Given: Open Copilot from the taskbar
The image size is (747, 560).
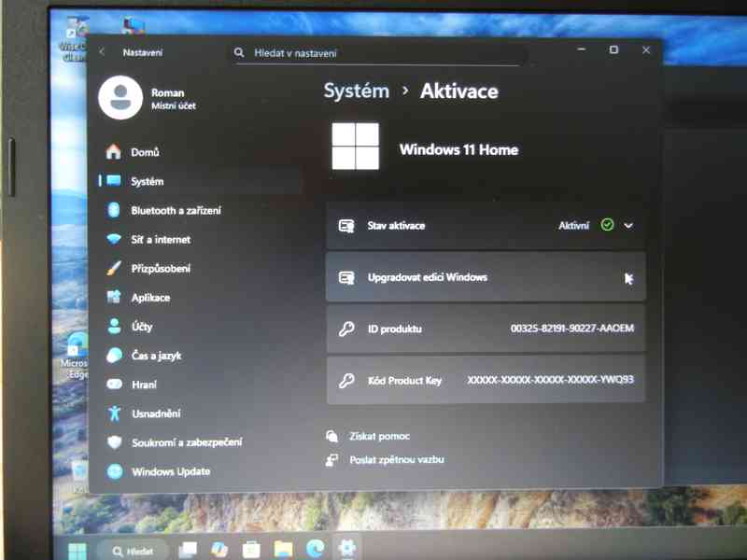Looking at the screenshot, I should pos(219,550).
